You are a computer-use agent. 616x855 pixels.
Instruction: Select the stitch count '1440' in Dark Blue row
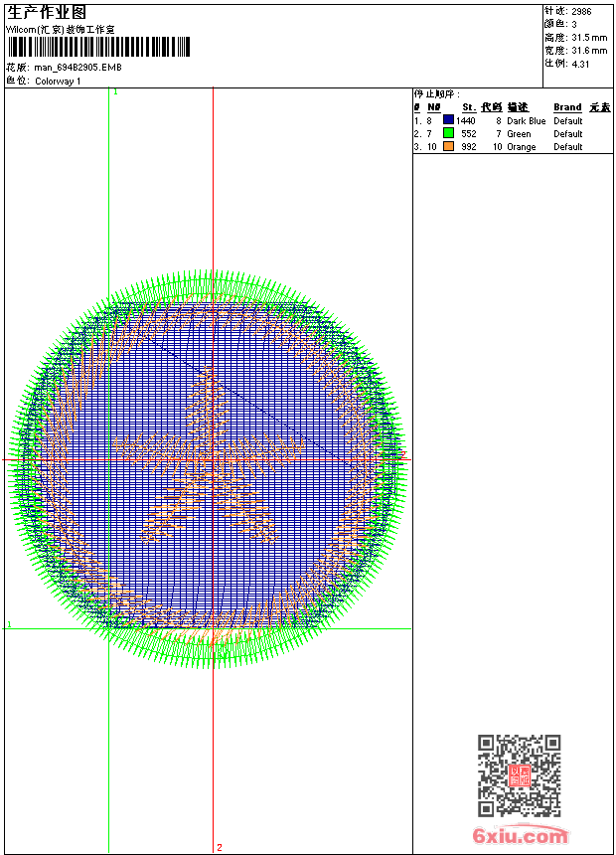[x=466, y=121]
